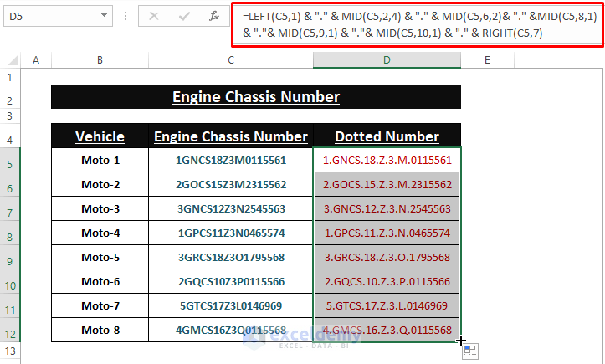Select cell 2GQCS10Z3P0115566
The width and height of the screenshot is (605, 364).
[231, 282]
